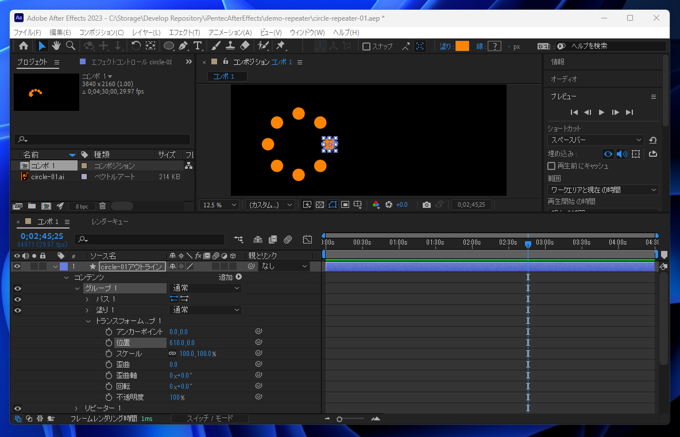680x437 pixels.
Task: Enable the スナップ checkbox
Action: [x=366, y=46]
